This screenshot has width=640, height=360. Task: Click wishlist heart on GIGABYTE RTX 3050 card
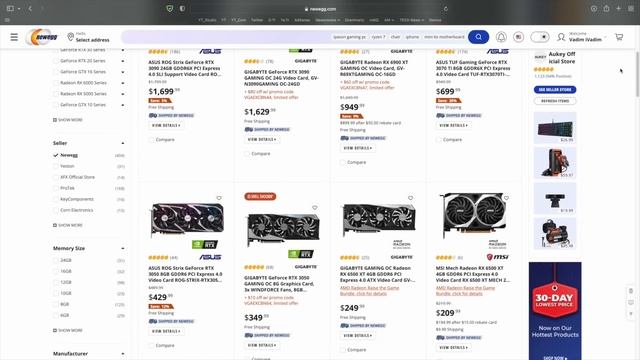tap(315, 208)
